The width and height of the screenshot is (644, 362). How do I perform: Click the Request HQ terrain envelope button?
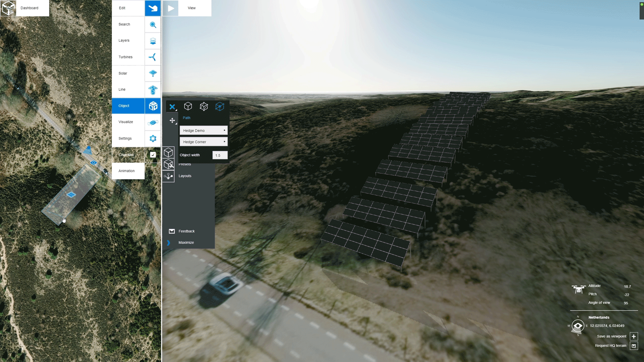pos(634,346)
